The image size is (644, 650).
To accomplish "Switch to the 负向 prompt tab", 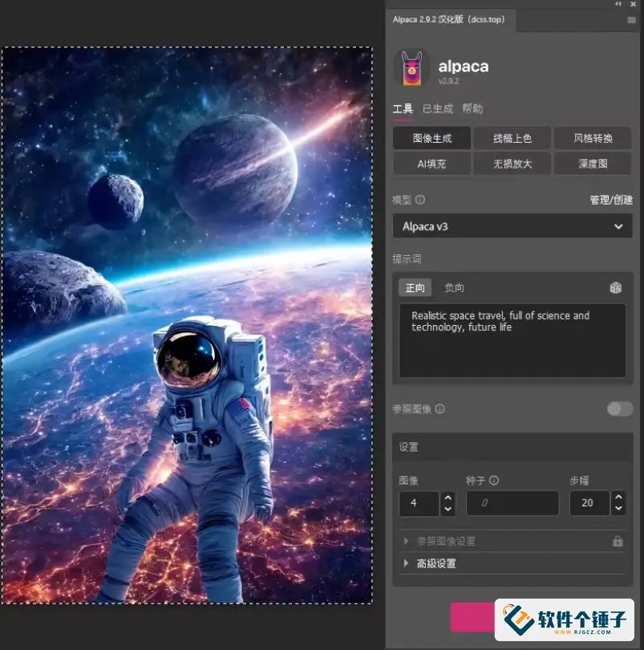I will (x=455, y=286).
